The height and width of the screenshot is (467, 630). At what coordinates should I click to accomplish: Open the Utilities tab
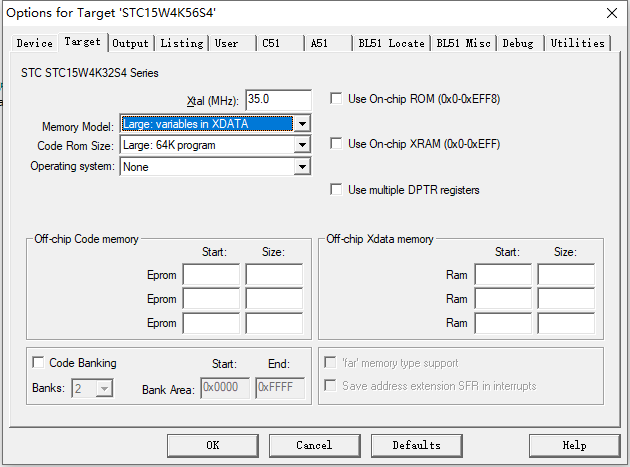pos(577,43)
